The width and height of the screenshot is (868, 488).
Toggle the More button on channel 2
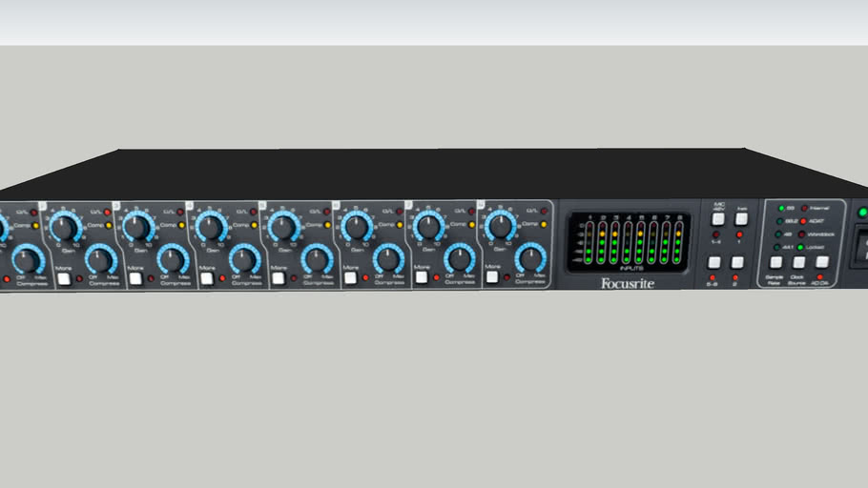[x=63, y=278]
